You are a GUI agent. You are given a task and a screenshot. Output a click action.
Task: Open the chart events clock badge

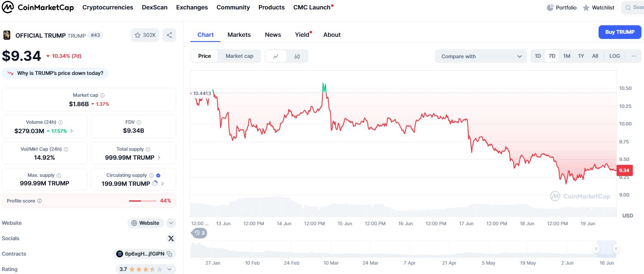point(199,233)
